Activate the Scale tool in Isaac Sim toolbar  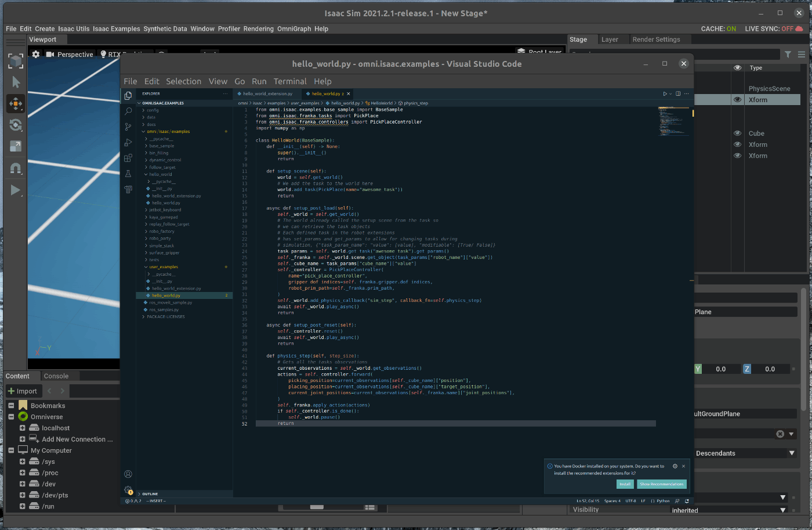[x=16, y=146]
